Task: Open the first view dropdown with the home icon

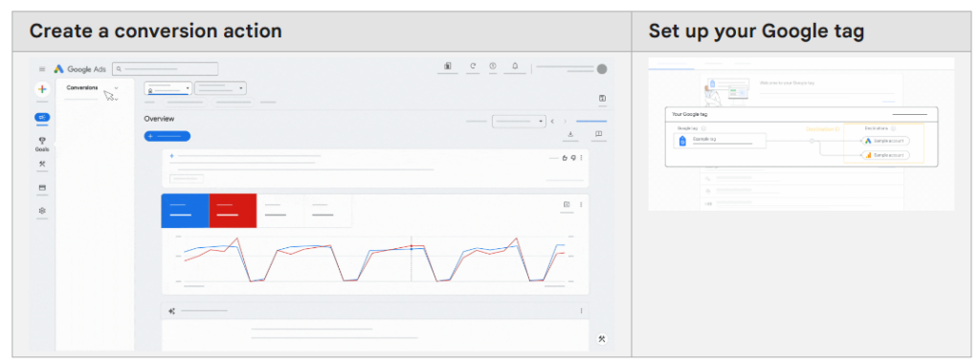Action: coord(168,88)
